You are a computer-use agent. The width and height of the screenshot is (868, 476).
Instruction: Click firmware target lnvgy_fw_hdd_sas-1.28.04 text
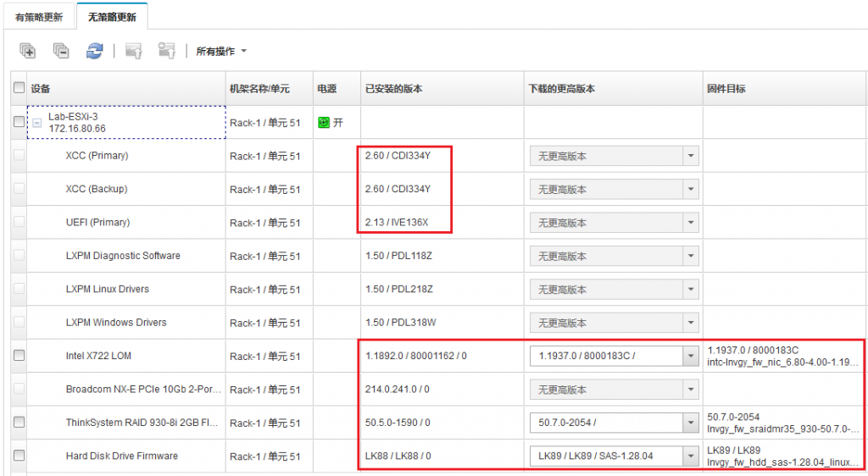click(782, 462)
